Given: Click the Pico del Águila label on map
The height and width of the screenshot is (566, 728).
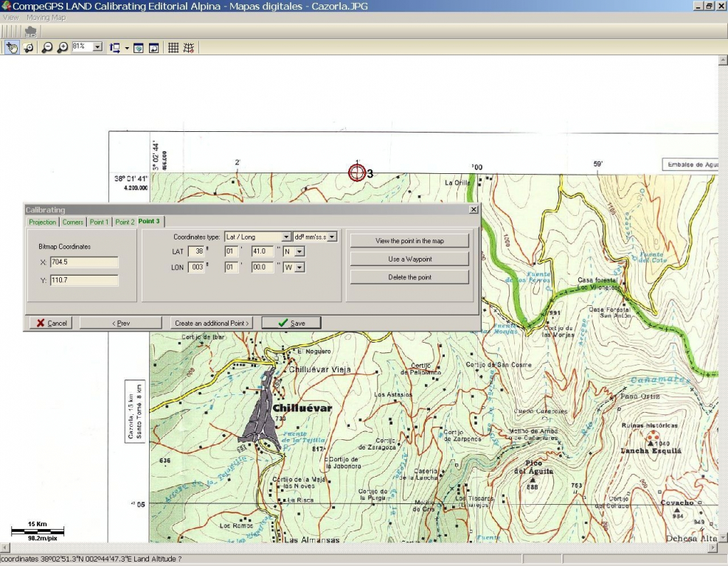Looking at the screenshot, I should [533, 467].
